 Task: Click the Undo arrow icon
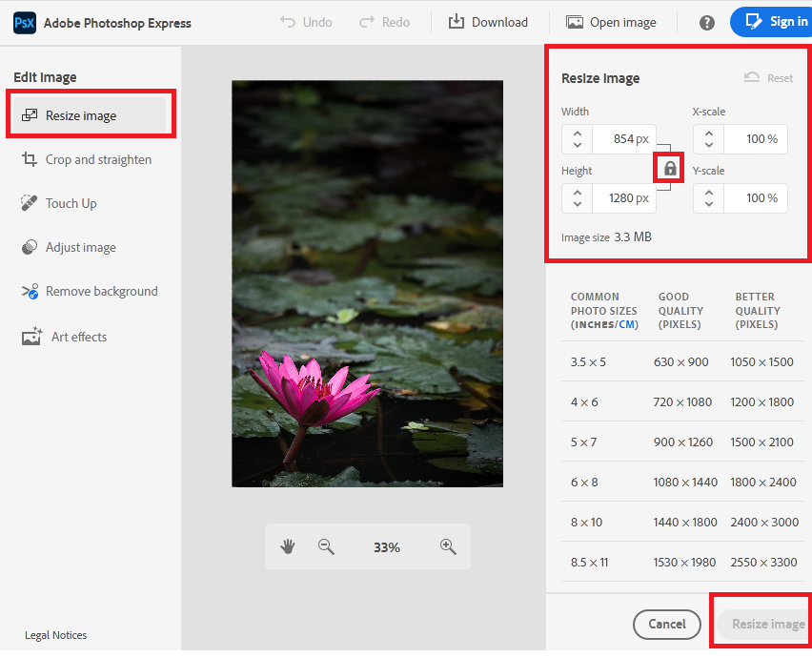pos(288,22)
